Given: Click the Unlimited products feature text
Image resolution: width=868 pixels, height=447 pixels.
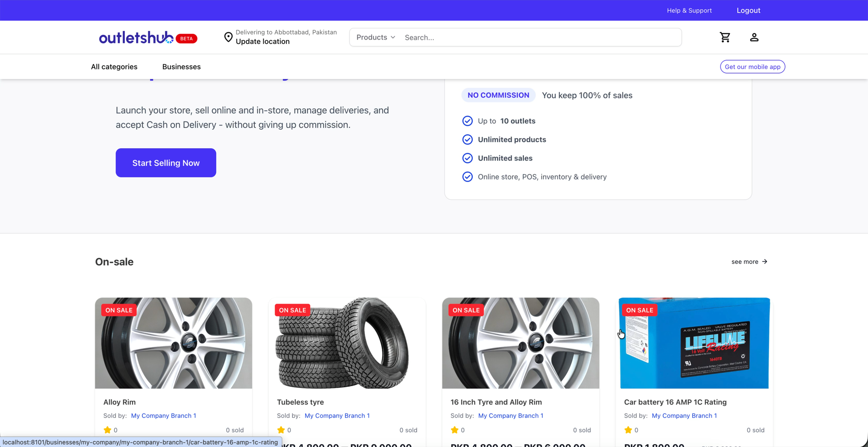Looking at the screenshot, I should tap(512, 140).
